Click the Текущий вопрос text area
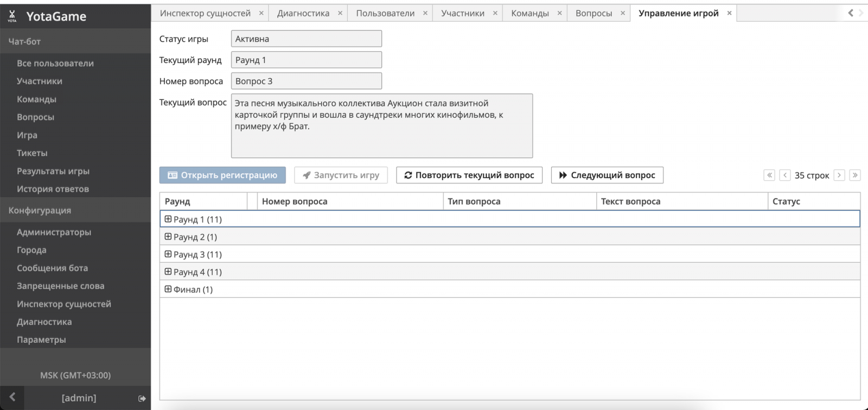Viewport: 868px width, 410px height. [x=382, y=126]
